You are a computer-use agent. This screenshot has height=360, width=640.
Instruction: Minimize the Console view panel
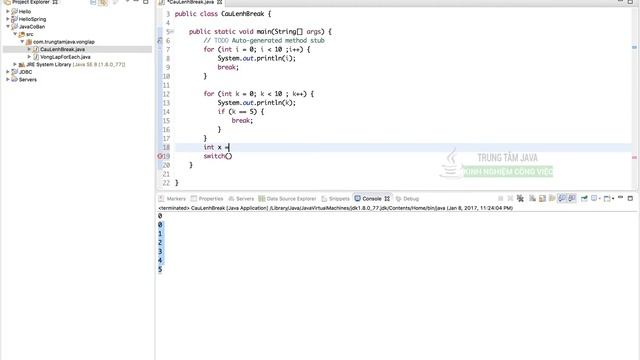pos(620,198)
